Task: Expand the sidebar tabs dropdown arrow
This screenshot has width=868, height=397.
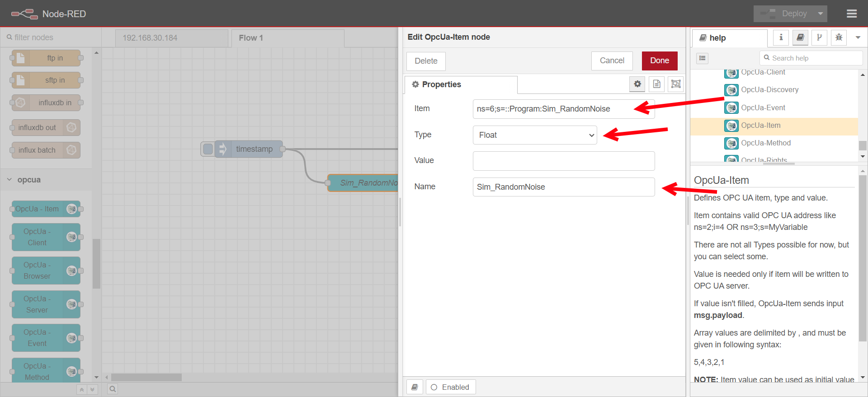Action: 858,37
